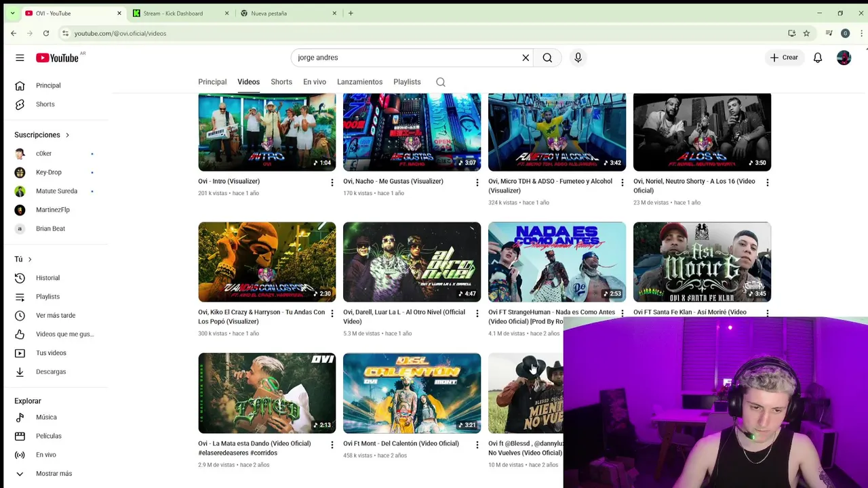Open the media control icon in toolbar
Screen dimensions: 868x488
(x=829, y=33)
